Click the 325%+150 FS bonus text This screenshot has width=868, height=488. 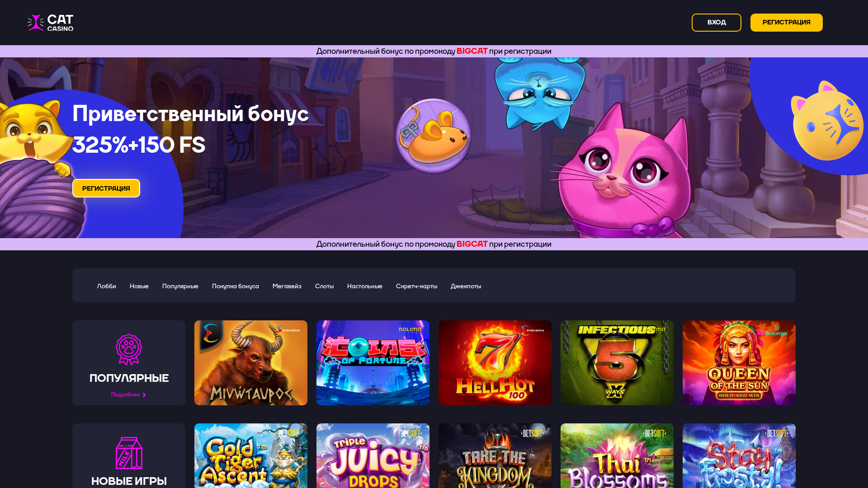[139, 145]
